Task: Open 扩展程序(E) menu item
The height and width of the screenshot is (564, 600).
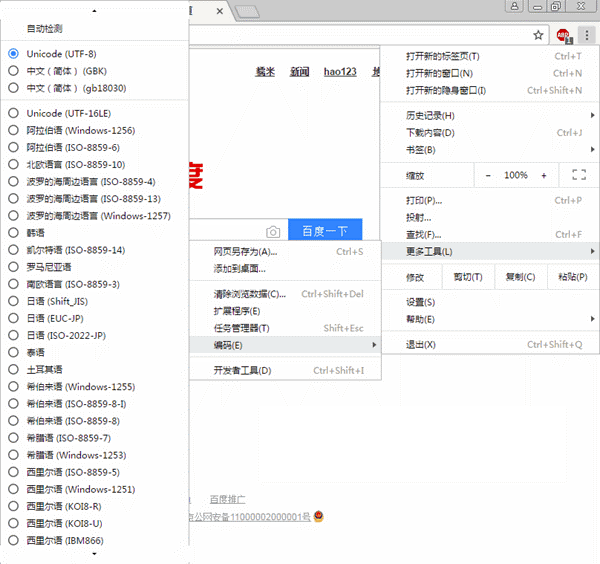Action: (x=285, y=311)
